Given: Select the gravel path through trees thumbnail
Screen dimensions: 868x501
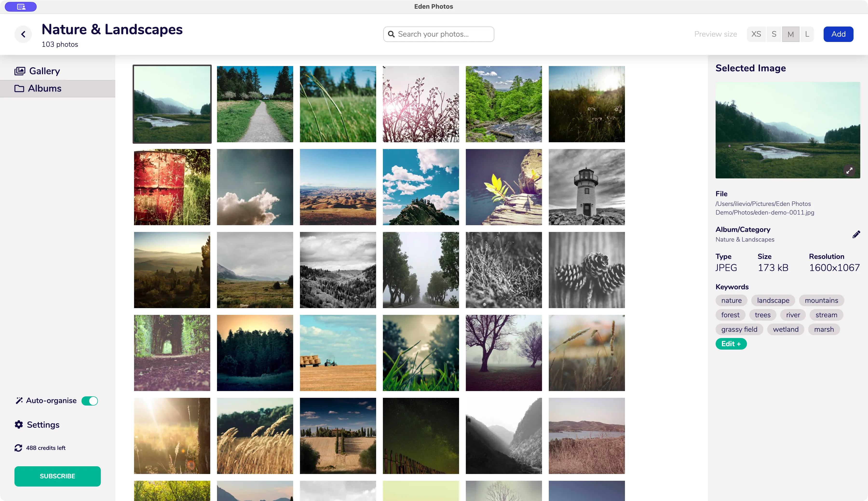Looking at the screenshot, I should [x=255, y=104].
